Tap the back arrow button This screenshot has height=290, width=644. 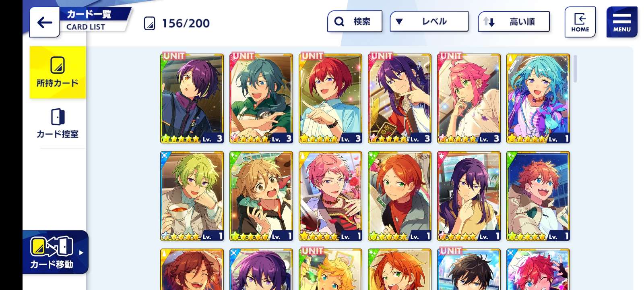[45, 23]
